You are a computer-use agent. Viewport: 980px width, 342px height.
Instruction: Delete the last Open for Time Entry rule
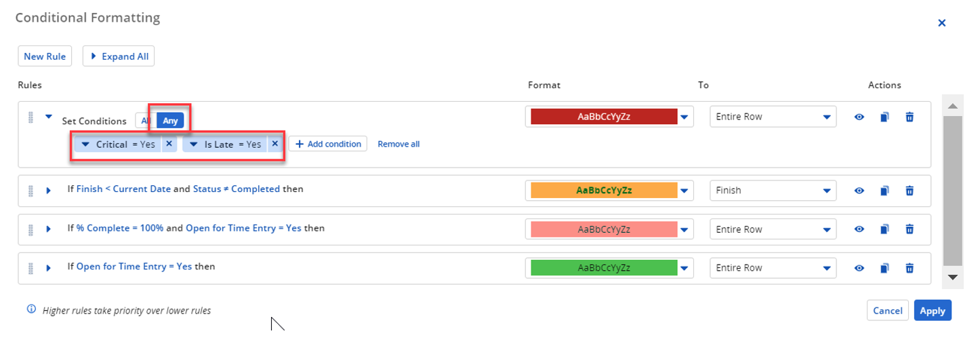tap(910, 268)
